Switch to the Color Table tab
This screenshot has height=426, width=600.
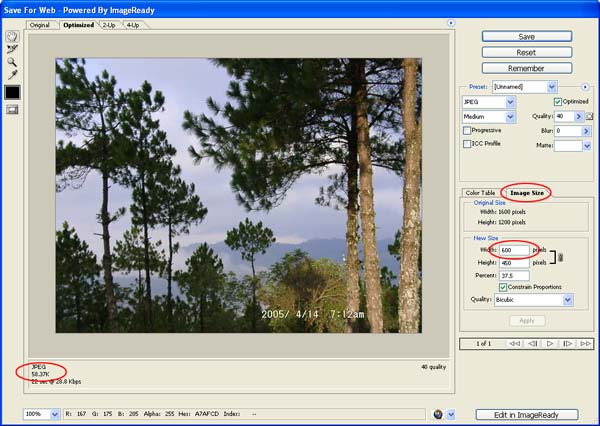pyautogui.click(x=480, y=192)
